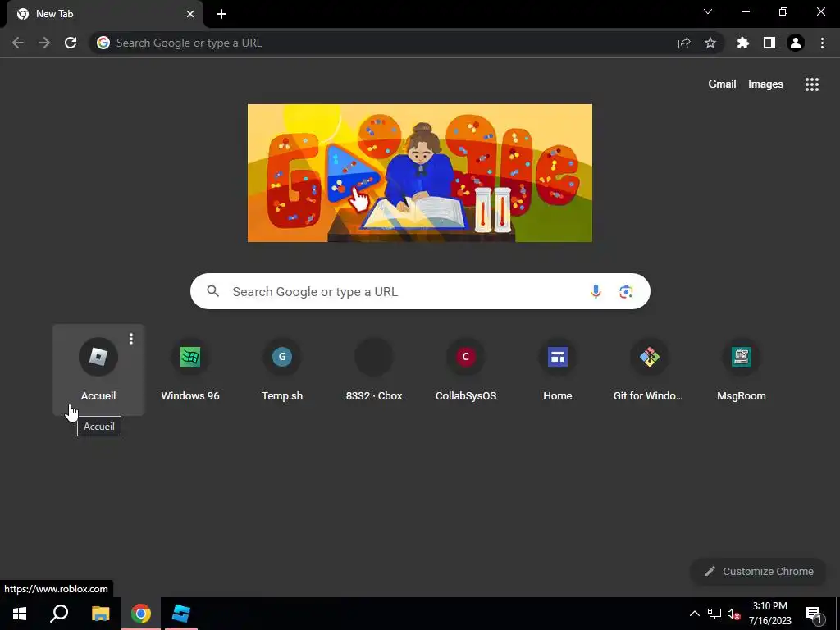Open the Temp.sh shortcut
This screenshot has height=630, width=840.
pos(282,370)
